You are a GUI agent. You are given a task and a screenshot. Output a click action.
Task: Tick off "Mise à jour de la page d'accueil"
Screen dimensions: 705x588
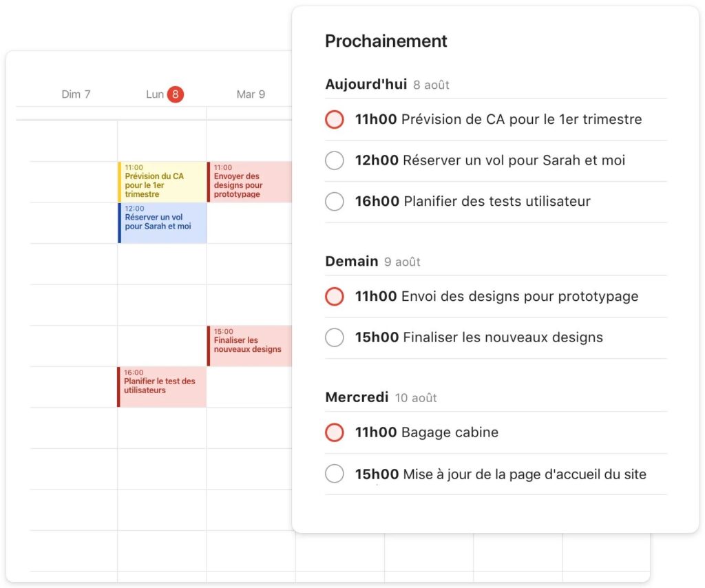click(335, 474)
